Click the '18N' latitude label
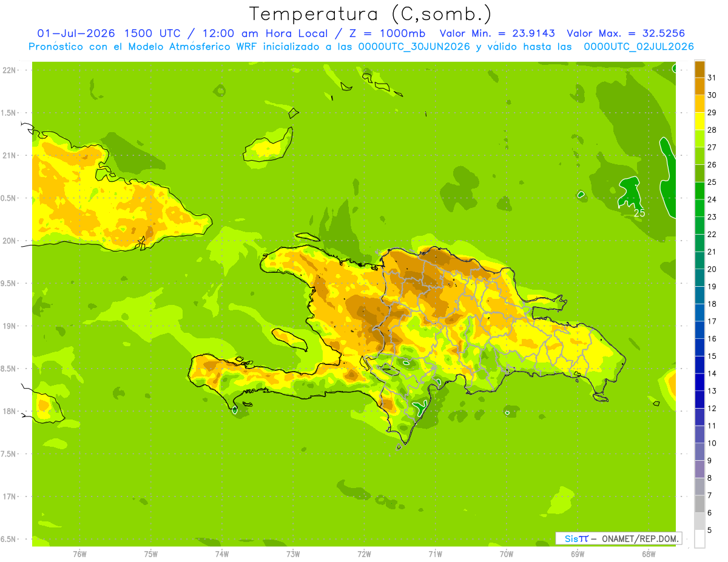 (9, 411)
